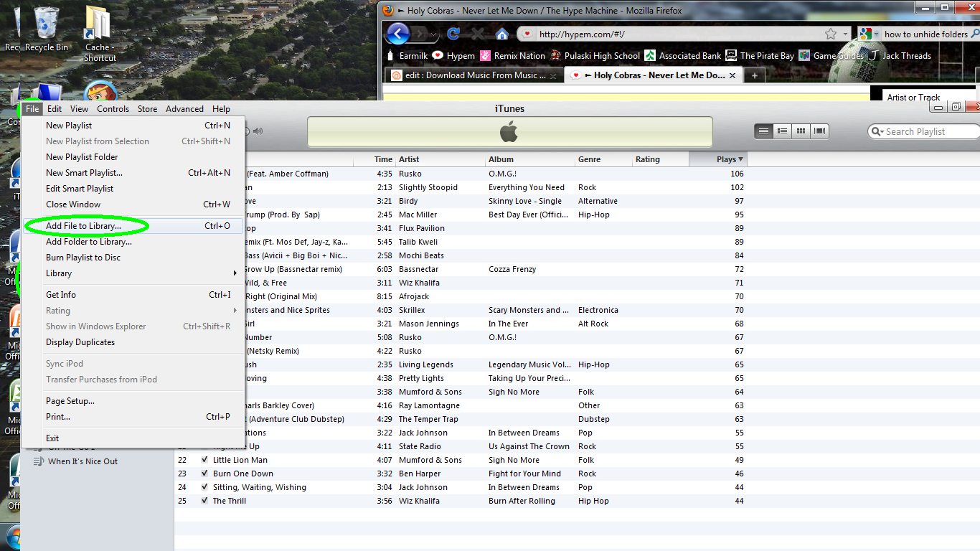
Task: Uncheck the Burn One Down song
Action: (x=204, y=474)
